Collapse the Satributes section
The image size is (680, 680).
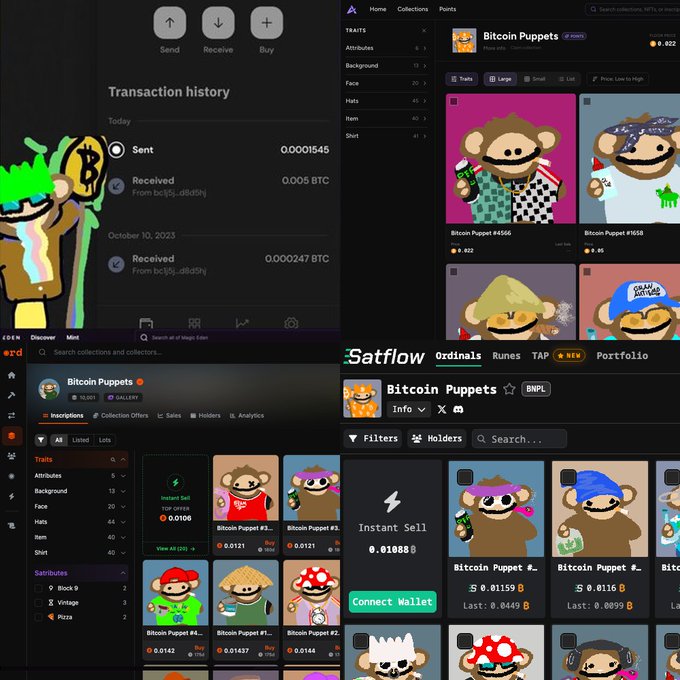tap(123, 573)
